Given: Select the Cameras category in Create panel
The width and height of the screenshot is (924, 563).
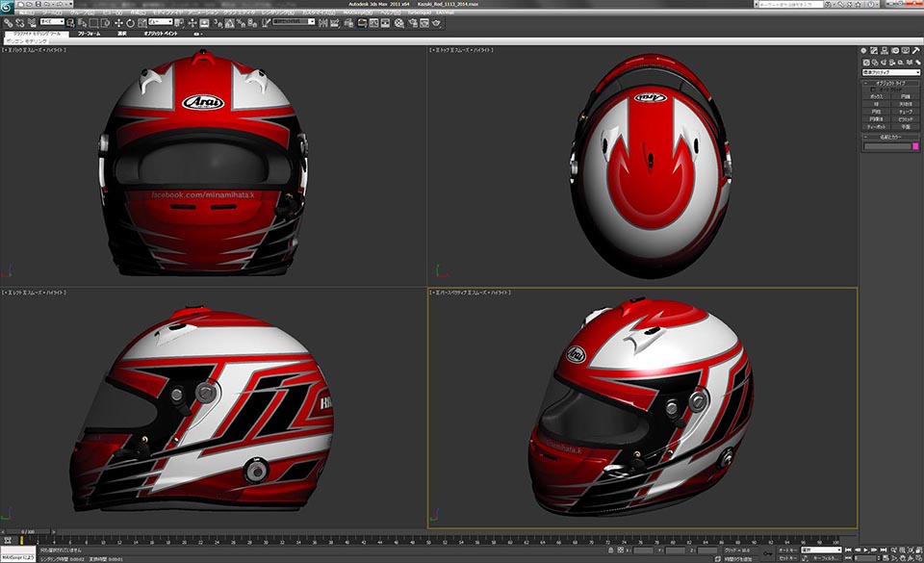Looking at the screenshot, I should (892, 63).
